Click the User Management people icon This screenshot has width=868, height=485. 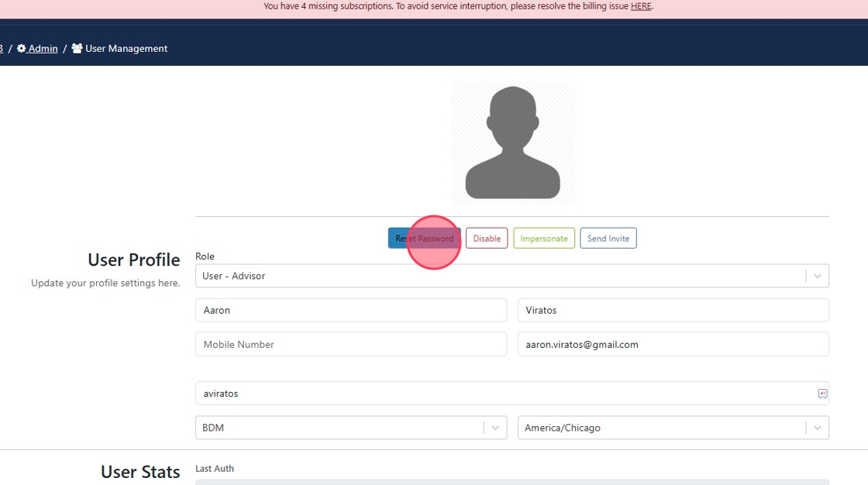click(x=77, y=48)
